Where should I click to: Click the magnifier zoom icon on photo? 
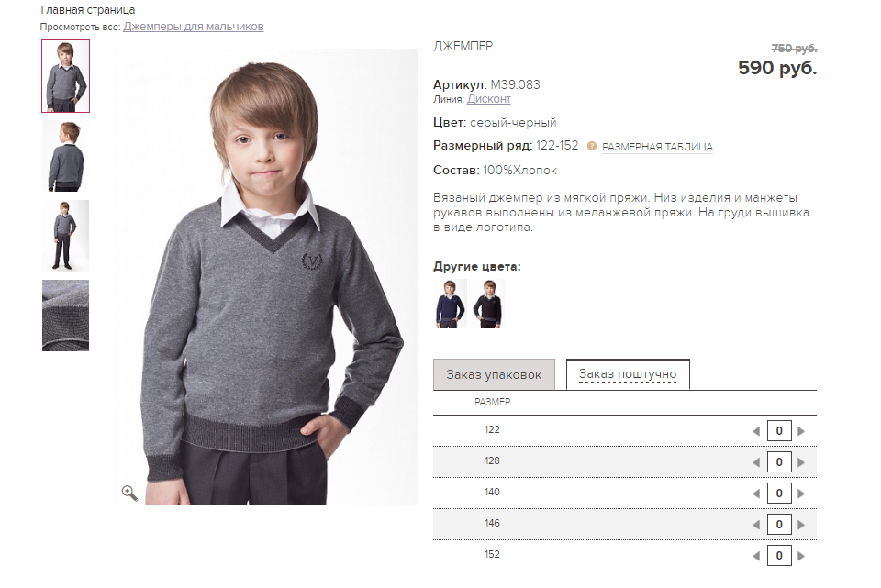pyautogui.click(x=129, y=494)
